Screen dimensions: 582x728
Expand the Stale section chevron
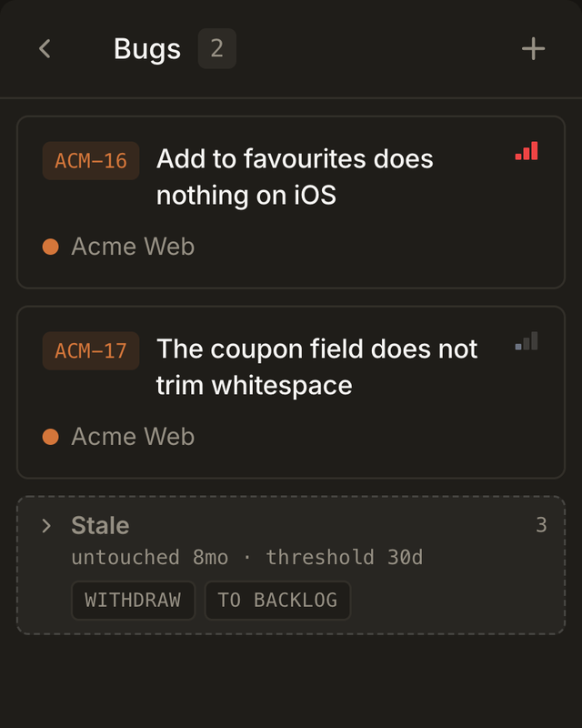point(46,526)
